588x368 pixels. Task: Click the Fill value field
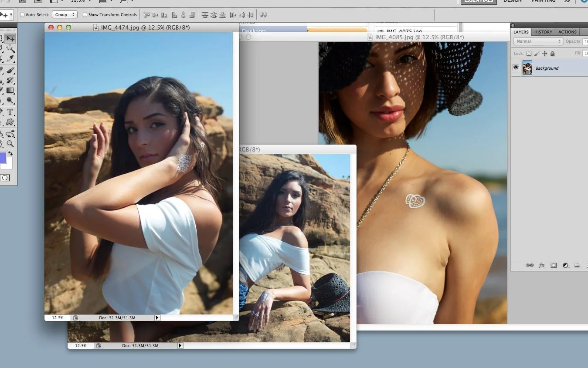(x=585, y=53)
